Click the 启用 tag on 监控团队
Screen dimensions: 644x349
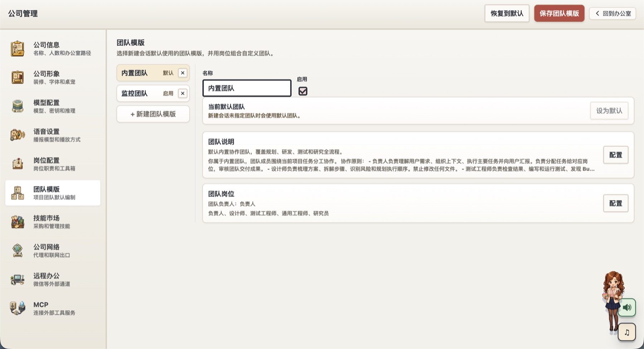coord(168,93)
